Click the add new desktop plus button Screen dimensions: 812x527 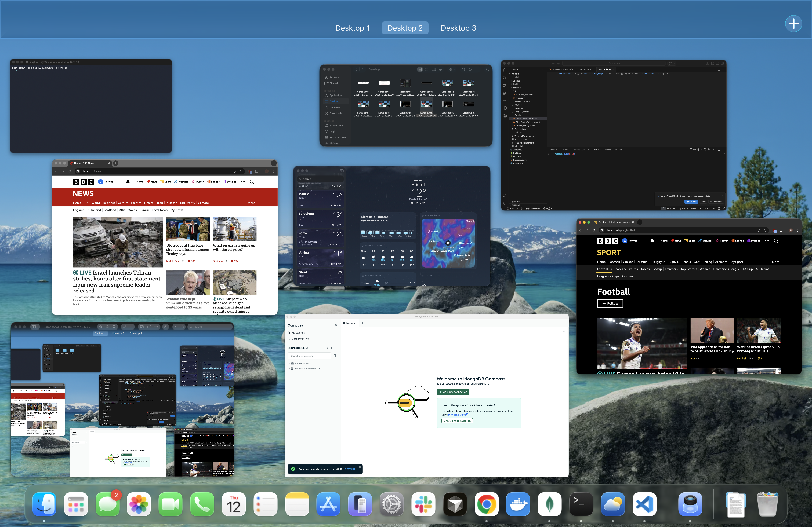point(793,24)
